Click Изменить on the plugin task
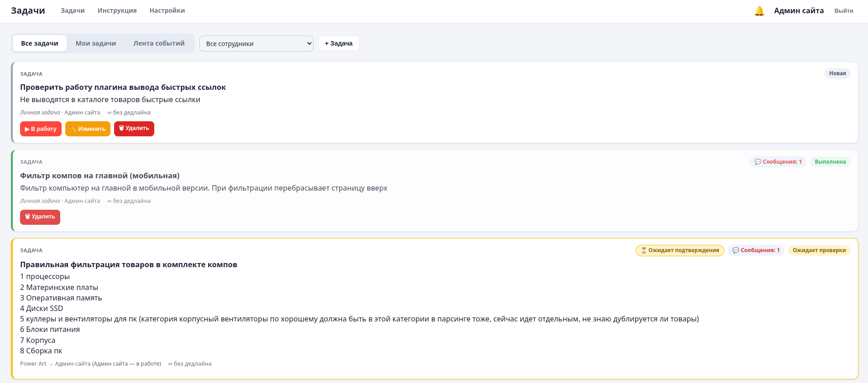Screen dimensions: 868x383 [x=88, y=129]
